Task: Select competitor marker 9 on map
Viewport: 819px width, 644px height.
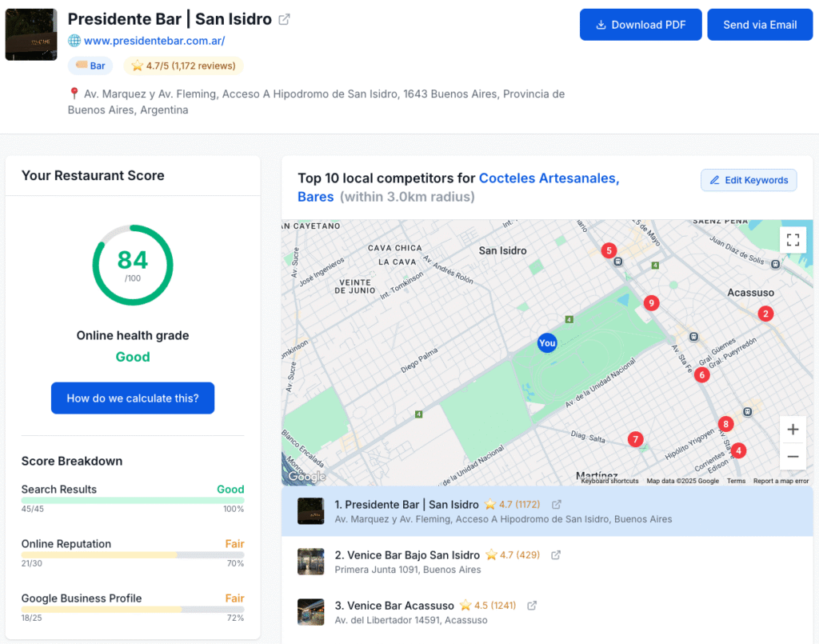Action: click(x=652, y=303)
